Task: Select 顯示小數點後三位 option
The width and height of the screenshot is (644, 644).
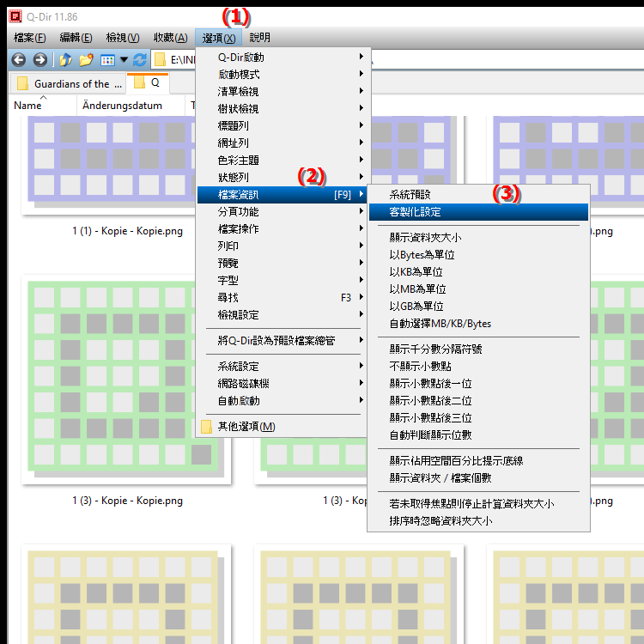Action: click(478, 418)
